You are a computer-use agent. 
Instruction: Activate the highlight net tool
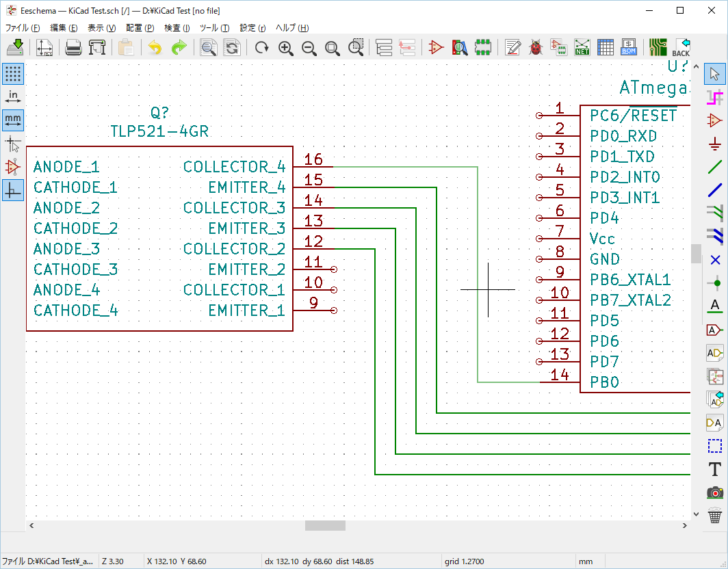click(x=715, y=98)
